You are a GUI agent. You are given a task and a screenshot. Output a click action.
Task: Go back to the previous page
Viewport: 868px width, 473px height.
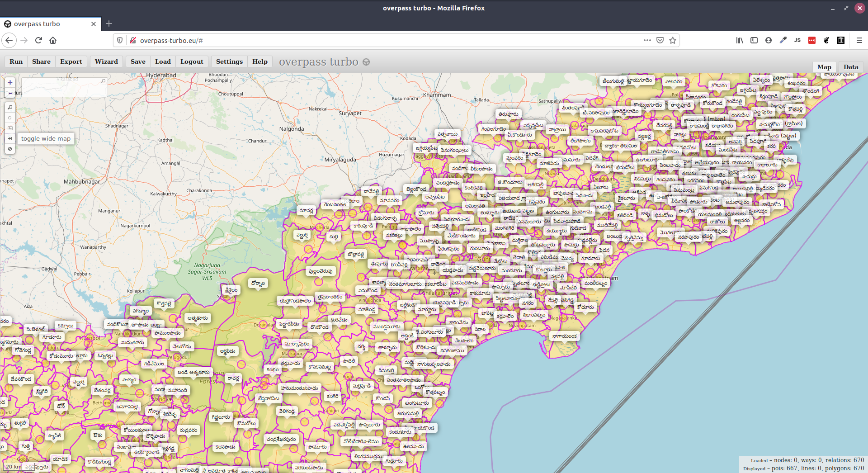point(9,40)
